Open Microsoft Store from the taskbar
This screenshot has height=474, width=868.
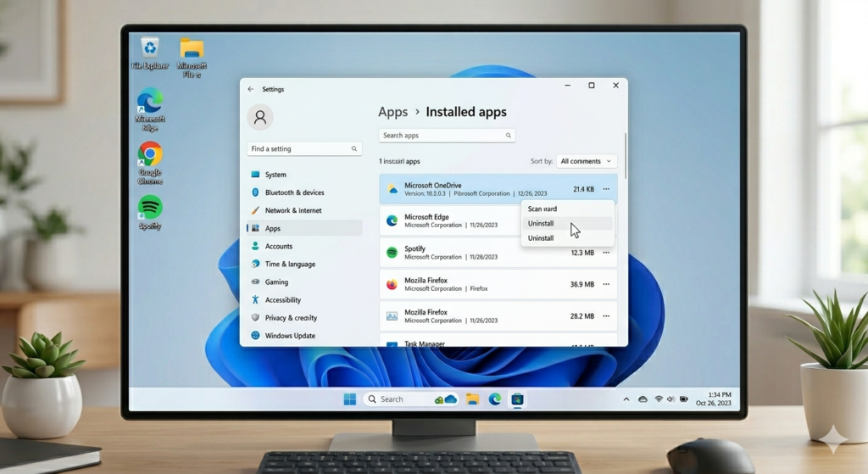click(x=517, y=399)
